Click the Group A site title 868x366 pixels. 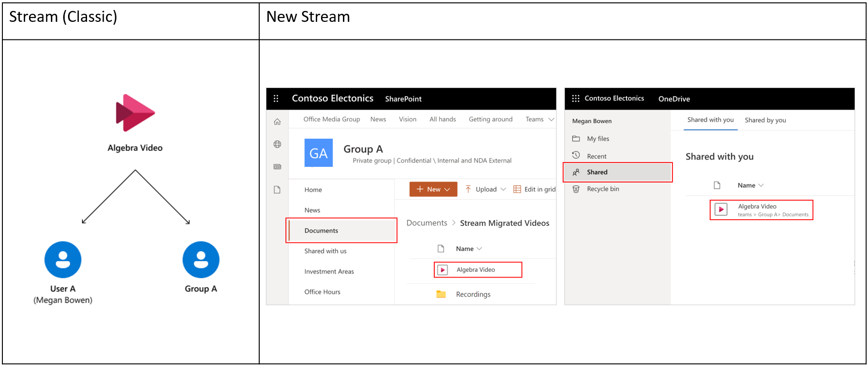pyautogui.click(x=363, y=149)
